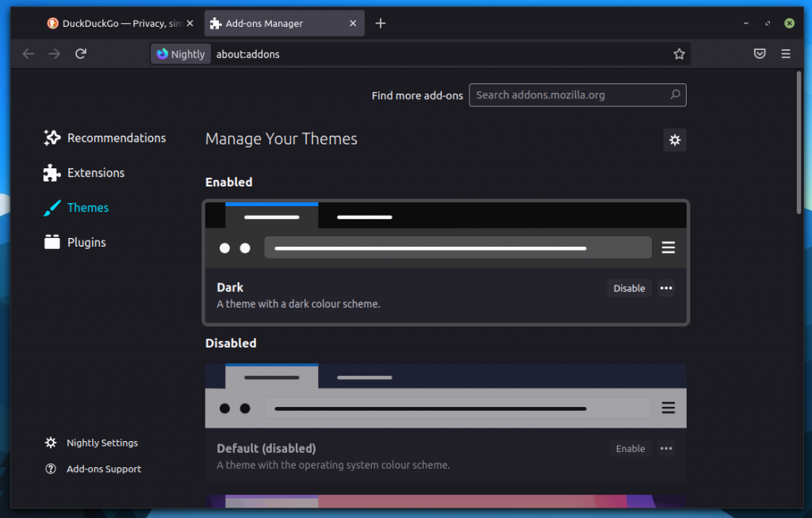Image resolution: width=812 pixels, height=518 pixels.
Task: Switch to the DuckDuckGo tab
Action: coord(115,24)
